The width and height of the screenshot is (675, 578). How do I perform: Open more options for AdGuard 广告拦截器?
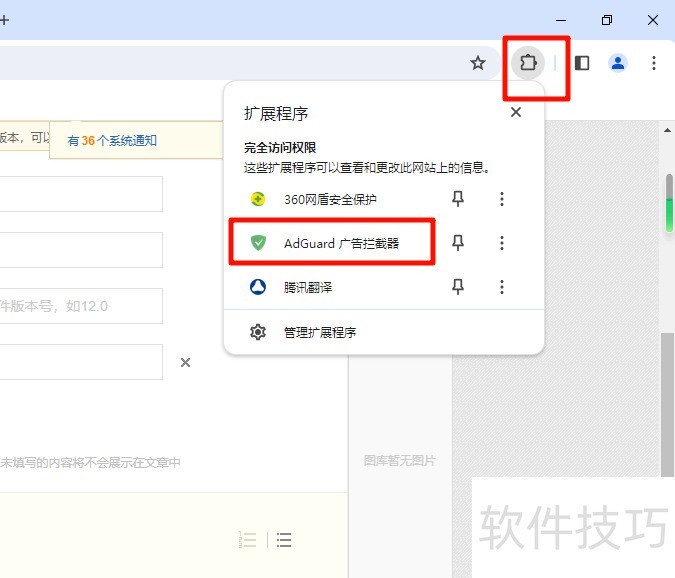502,243
